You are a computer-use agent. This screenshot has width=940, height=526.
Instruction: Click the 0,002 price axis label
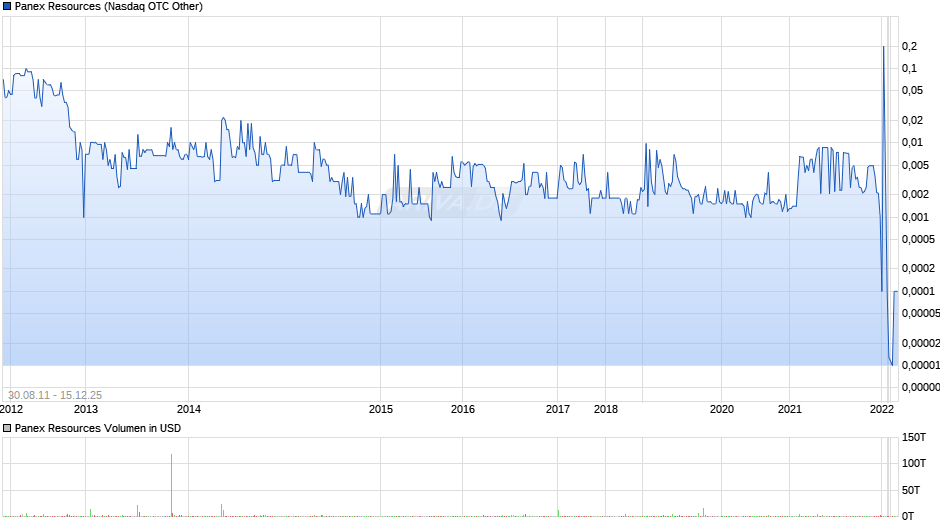coord(915,194)
